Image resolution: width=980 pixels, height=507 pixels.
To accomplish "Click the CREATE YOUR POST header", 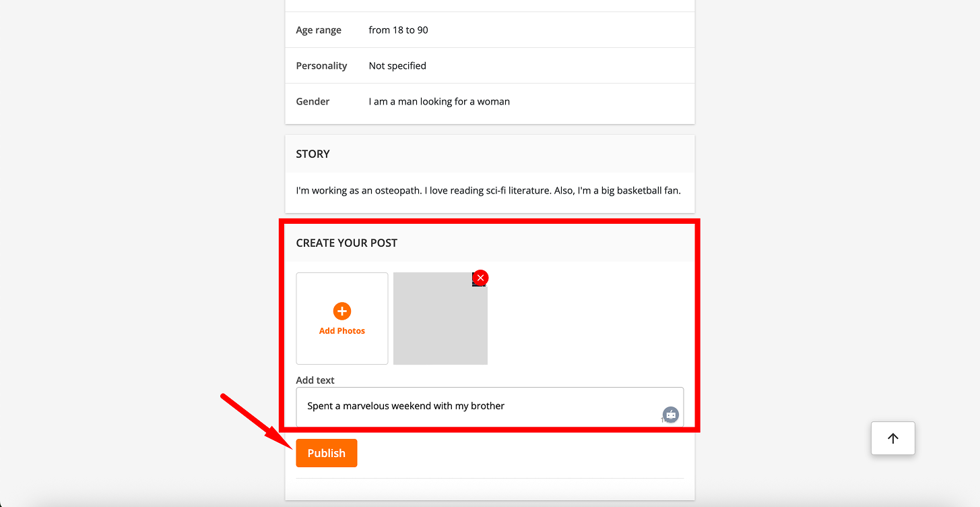I will (x=346, y=242).
